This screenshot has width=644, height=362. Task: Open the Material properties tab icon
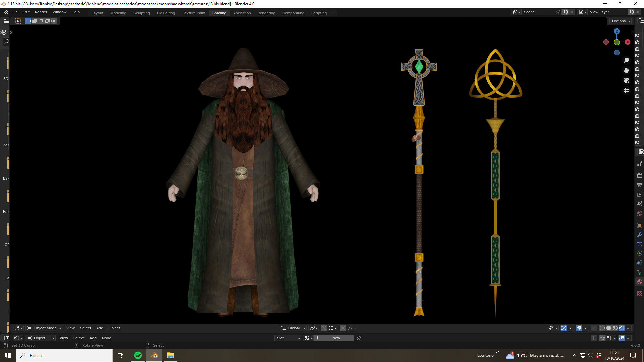coord(640,282)
